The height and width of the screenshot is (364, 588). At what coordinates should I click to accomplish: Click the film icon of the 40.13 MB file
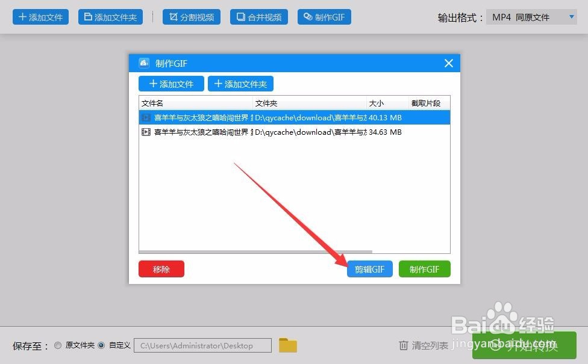[146, 117]
